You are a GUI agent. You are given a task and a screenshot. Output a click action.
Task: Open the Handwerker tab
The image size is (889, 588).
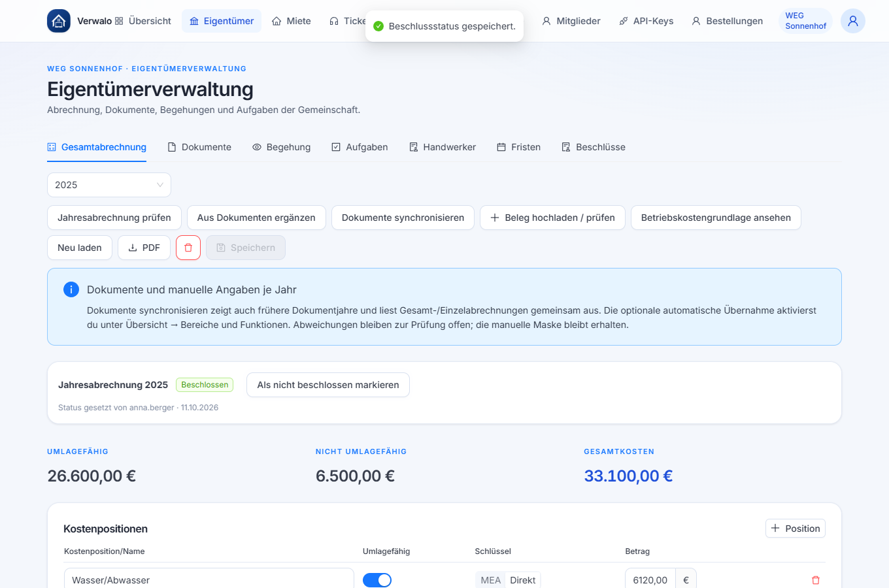(443, 147)
